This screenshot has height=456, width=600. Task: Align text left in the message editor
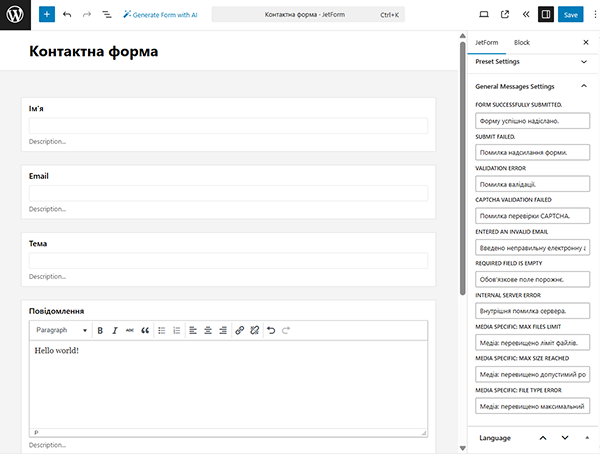[193, 331]
